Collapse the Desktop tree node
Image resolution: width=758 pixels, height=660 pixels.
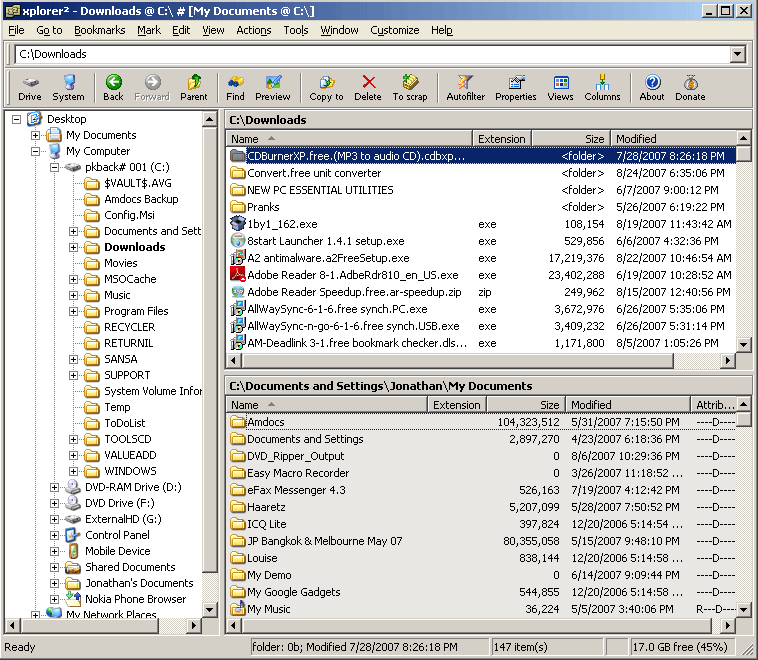pyautogui.click(x=16, y=119)
